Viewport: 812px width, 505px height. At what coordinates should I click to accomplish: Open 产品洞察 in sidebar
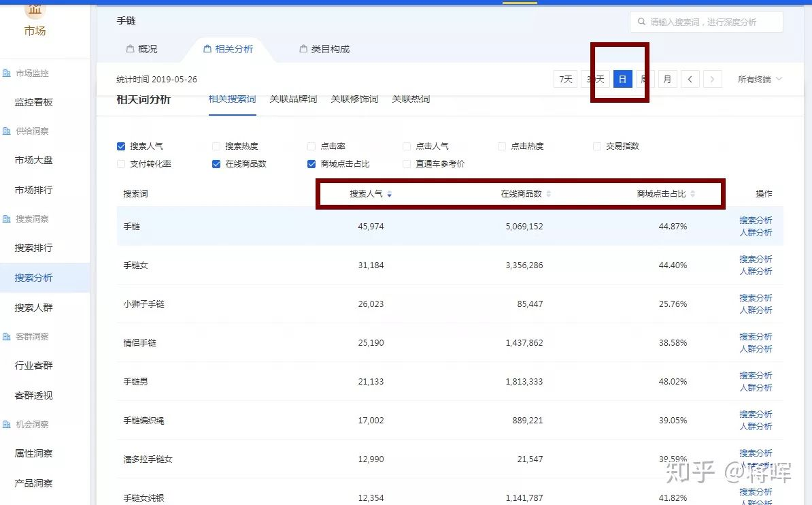(33, 484)
